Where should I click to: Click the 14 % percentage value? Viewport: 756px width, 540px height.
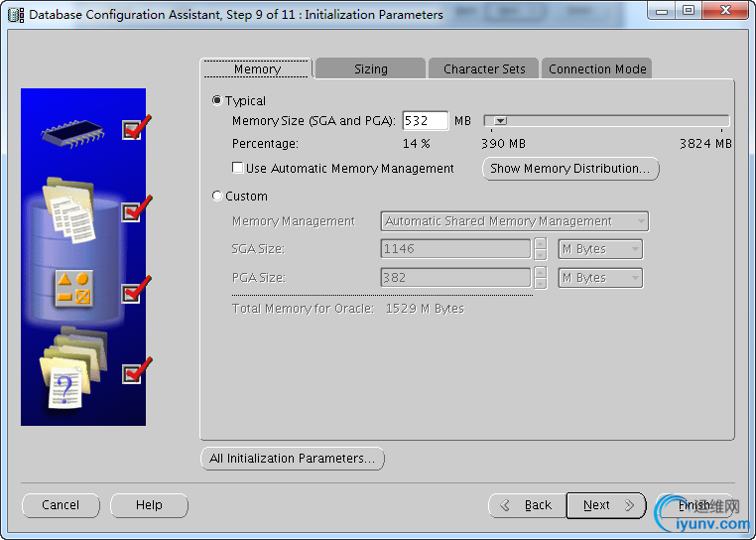pyautogui.click(x=416, y=144)
